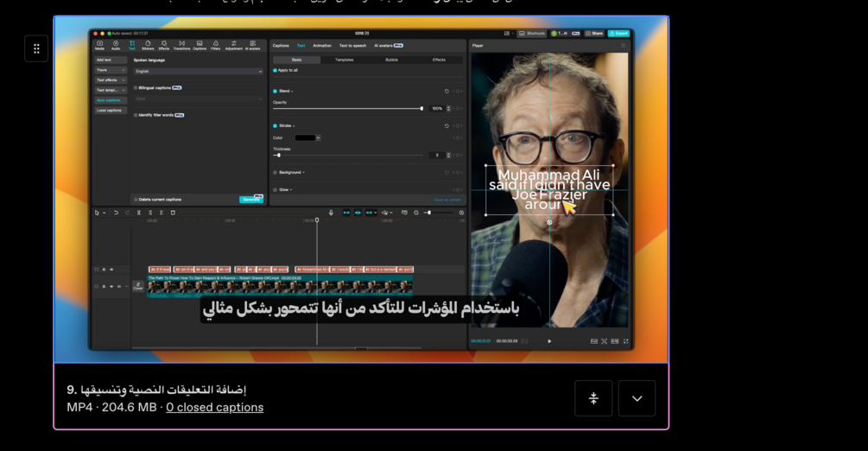The height and width of the screenshot is (451, 868).
Task: Click the Play button in the Player
Action: click(549, 341)
